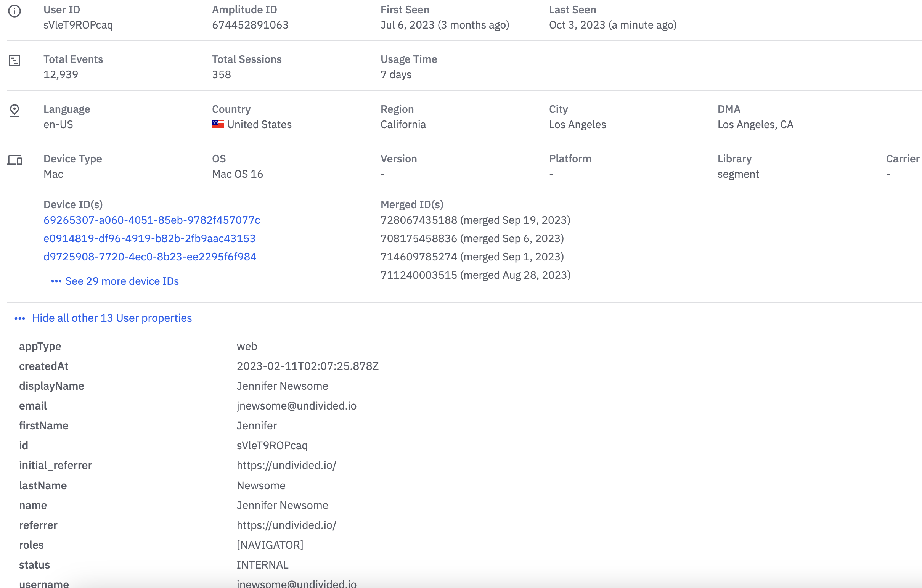Click the info circle icon beside User ID
The image size is (922, 588).
pos(14,11)
